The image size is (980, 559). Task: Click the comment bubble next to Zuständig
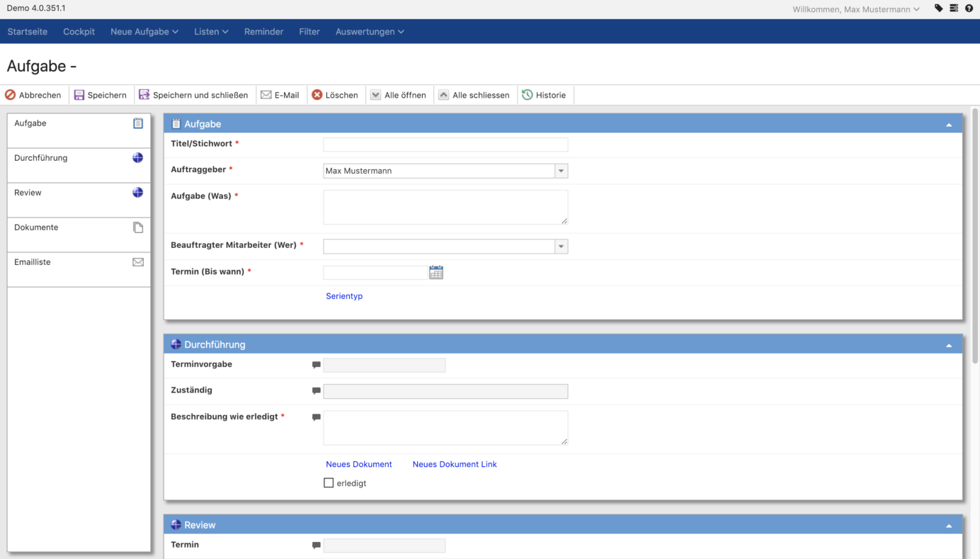tap(316, 389)
